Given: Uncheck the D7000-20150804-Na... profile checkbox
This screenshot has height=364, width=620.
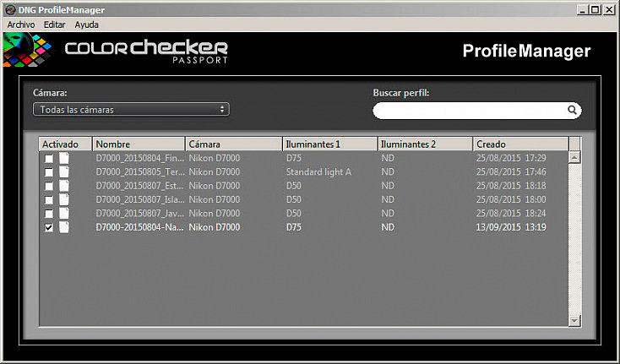Looking at the screenshot, I should click(x=49, y=228).
